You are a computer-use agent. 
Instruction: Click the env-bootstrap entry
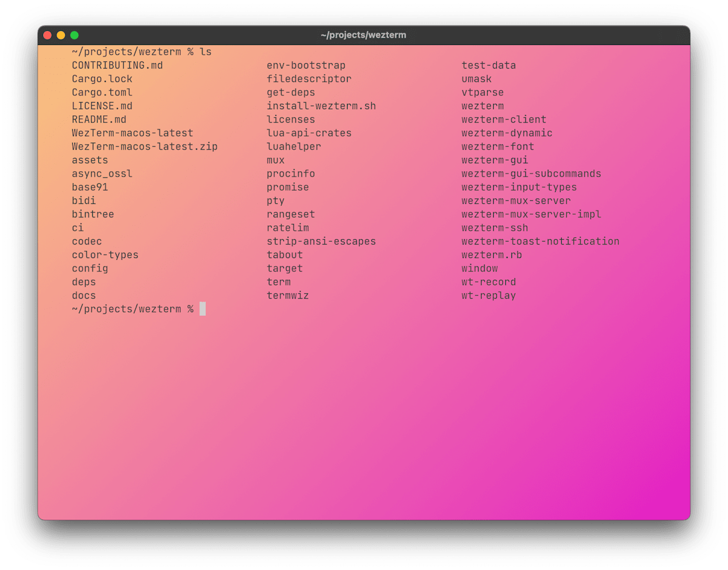tap(306, 66)
